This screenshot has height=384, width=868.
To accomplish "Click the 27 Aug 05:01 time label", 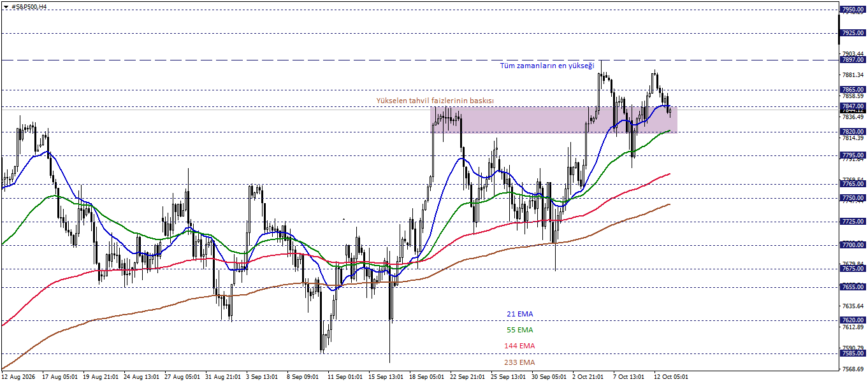I will pos(182,377).
